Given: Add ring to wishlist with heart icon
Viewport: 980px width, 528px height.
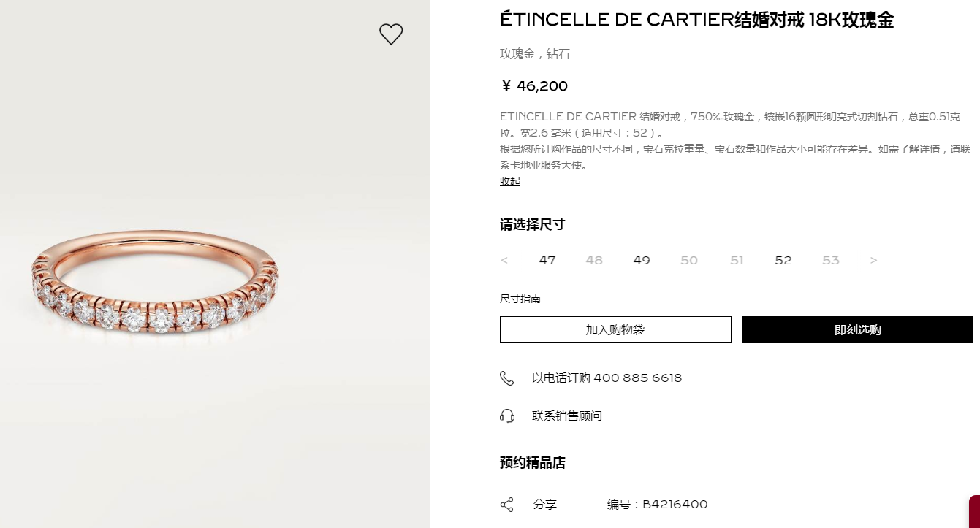Looking at the screenshot, I should (x=391, y=34).
